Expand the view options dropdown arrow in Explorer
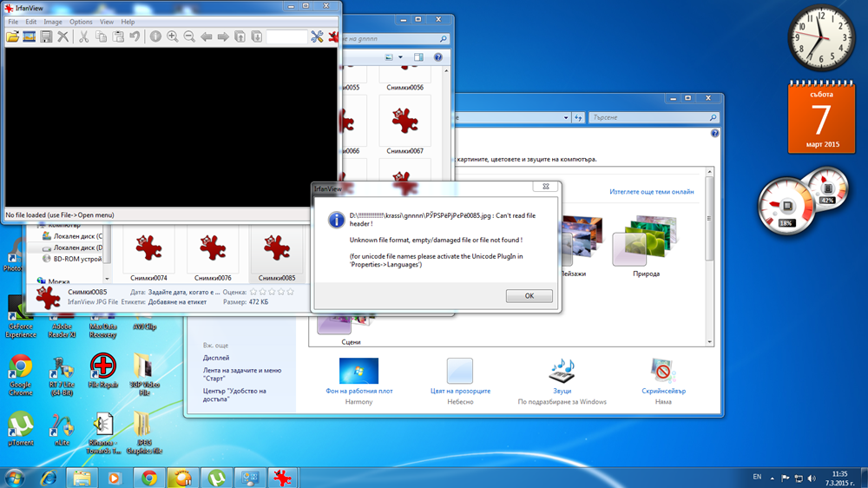This screenshot has height=488, width=868. 400,57
